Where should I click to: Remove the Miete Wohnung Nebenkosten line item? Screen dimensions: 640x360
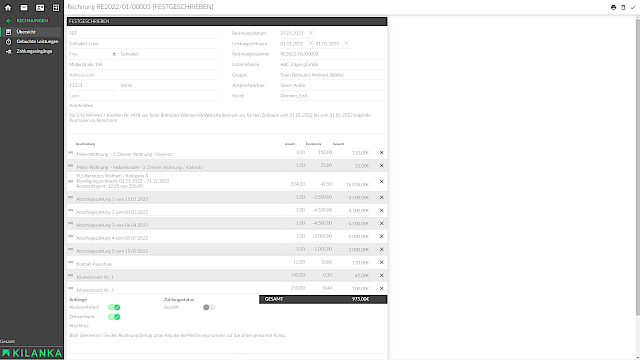point(382,166)
